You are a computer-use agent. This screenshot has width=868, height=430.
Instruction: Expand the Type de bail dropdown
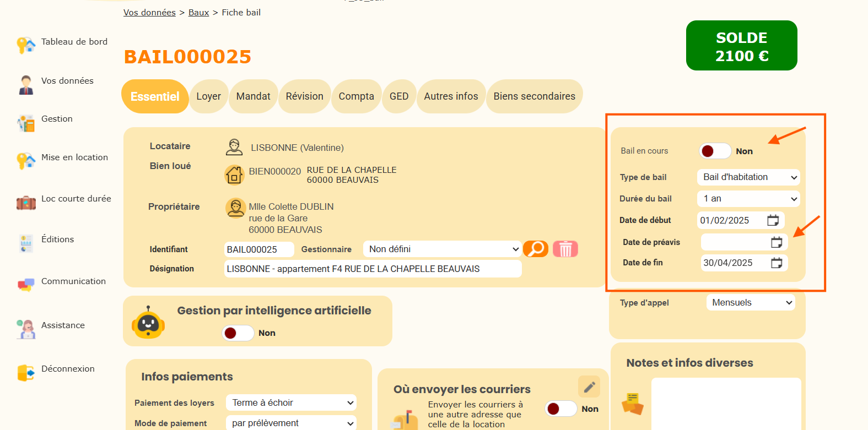tap(748, 177)
